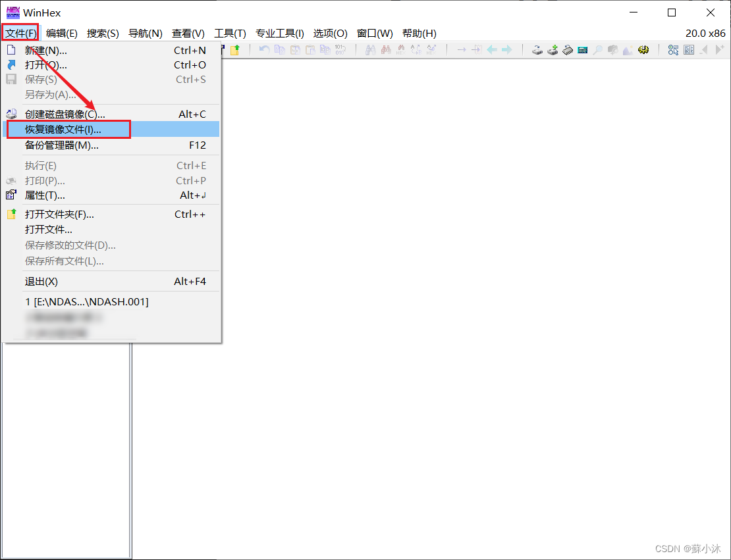Click the clone disk icon with green plus
The width and height of the screenshot is (731, 560).
click(553, 49)
